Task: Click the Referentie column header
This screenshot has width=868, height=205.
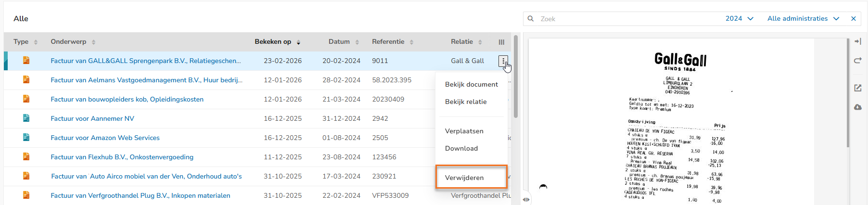Action: [x=388, y=42]
